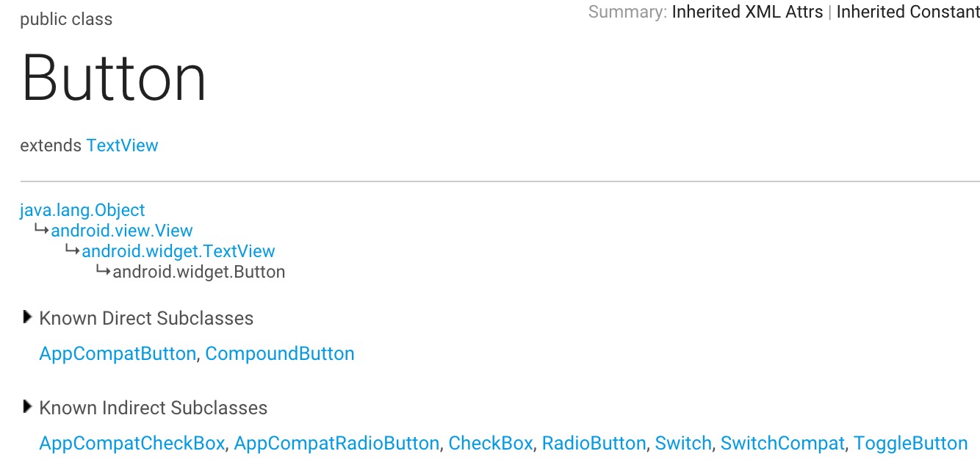
Task: Open java.lang.Object in the hierarchy
Action: (82, 210)
